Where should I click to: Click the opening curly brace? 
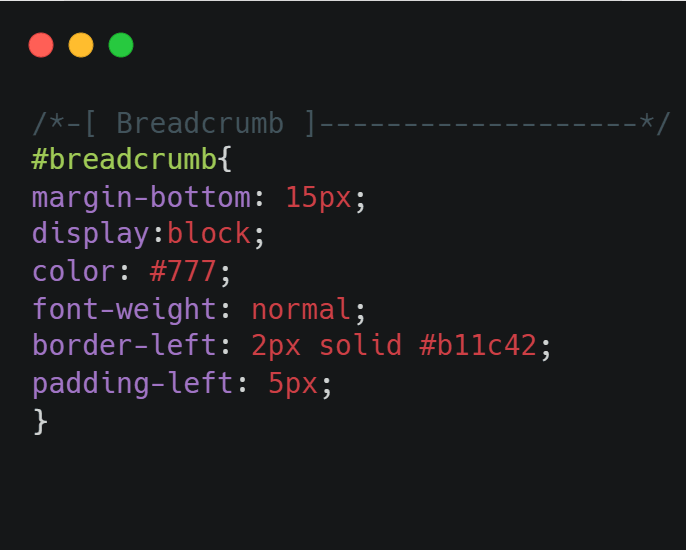225,160
